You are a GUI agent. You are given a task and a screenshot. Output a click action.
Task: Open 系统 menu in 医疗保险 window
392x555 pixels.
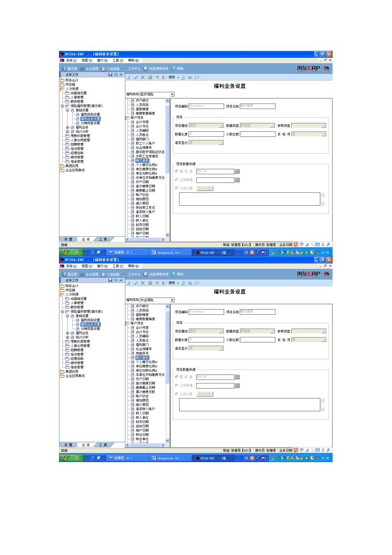(x=71, y=60)
